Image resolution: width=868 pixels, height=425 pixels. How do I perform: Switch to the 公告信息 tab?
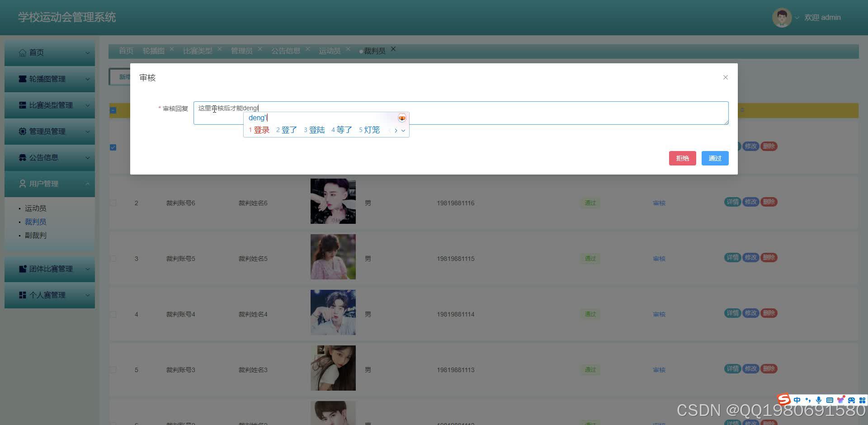[x=286, y=51]
